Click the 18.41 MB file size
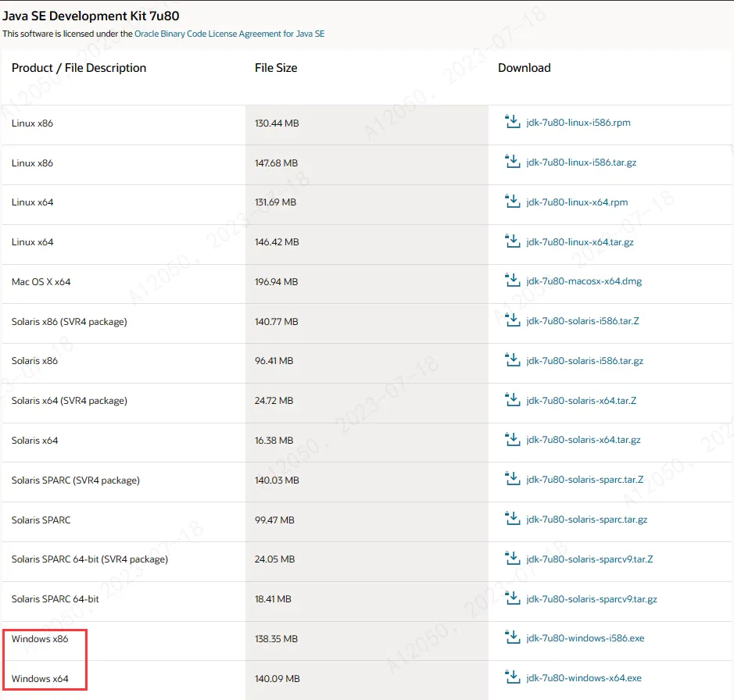The height and width of the screenshot is (700, 734). [273, 599]
